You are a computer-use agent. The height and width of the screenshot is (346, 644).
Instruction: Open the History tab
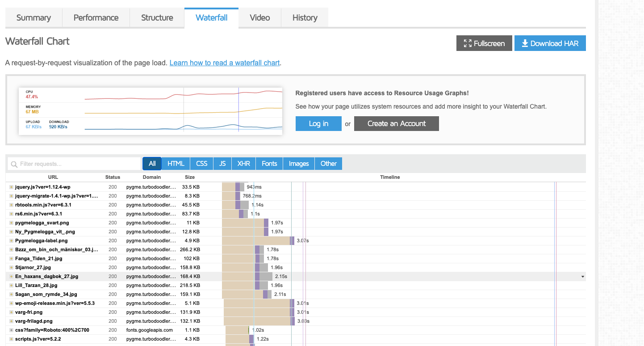pyautogui.click(x=305, y=18)
